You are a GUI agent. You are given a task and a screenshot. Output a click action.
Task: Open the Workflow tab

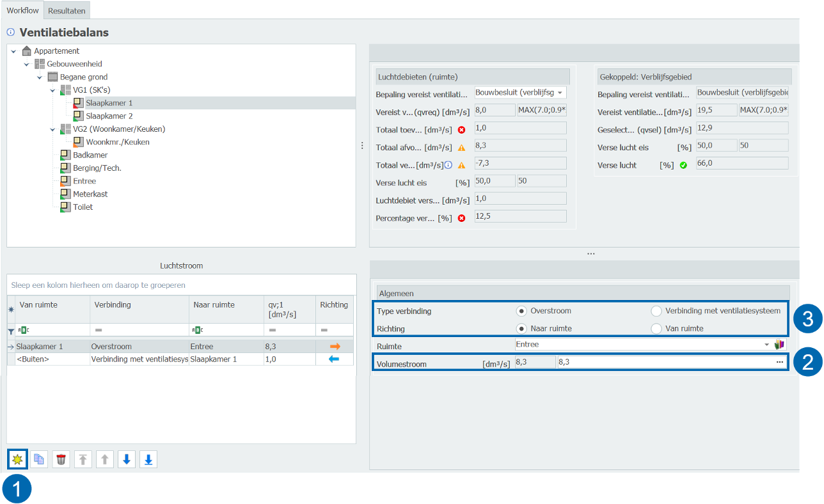[x=22, y=11]
